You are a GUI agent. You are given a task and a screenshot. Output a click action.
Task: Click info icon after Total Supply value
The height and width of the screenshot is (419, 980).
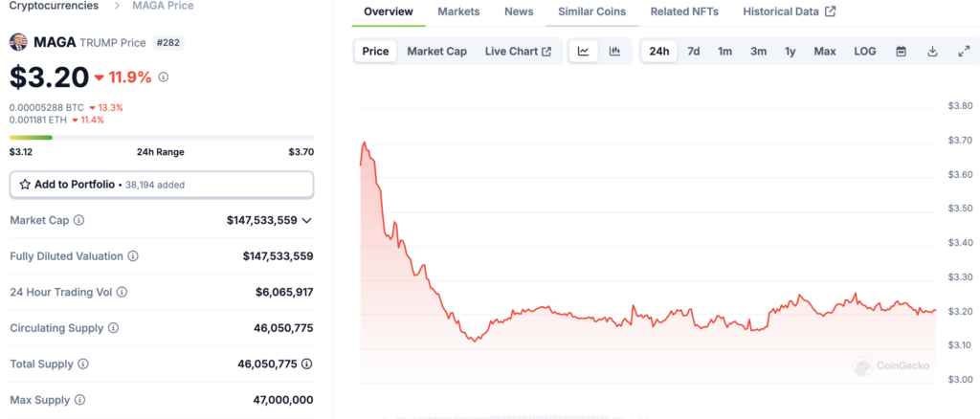[307, 364]
